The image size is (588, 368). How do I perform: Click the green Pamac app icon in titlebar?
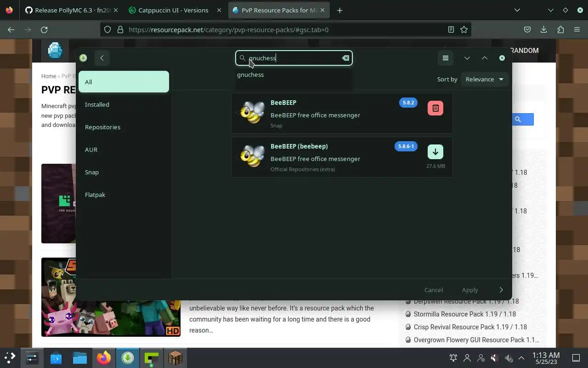[x=83, y=58]
